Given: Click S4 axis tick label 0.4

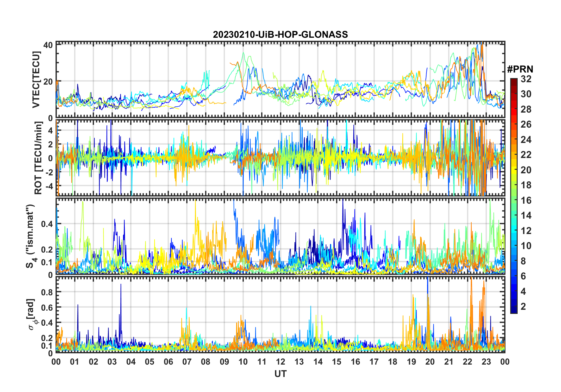Looking at the screenshot, I should tap(47, 224).
